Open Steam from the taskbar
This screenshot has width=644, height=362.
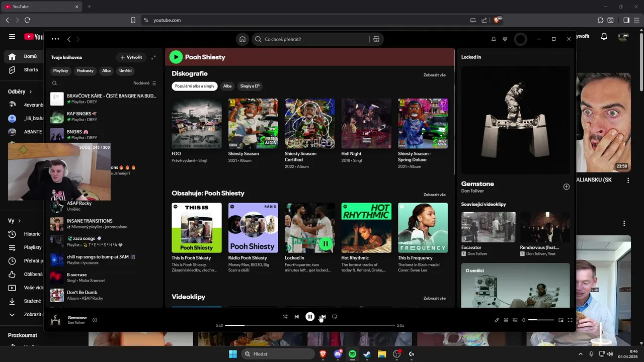pyautogui.click(x=367, y=354)
